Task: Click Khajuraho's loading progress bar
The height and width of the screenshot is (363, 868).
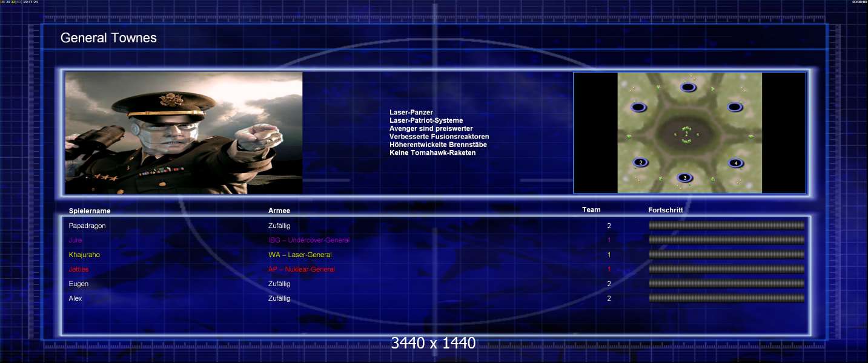Action: [727, 255]
